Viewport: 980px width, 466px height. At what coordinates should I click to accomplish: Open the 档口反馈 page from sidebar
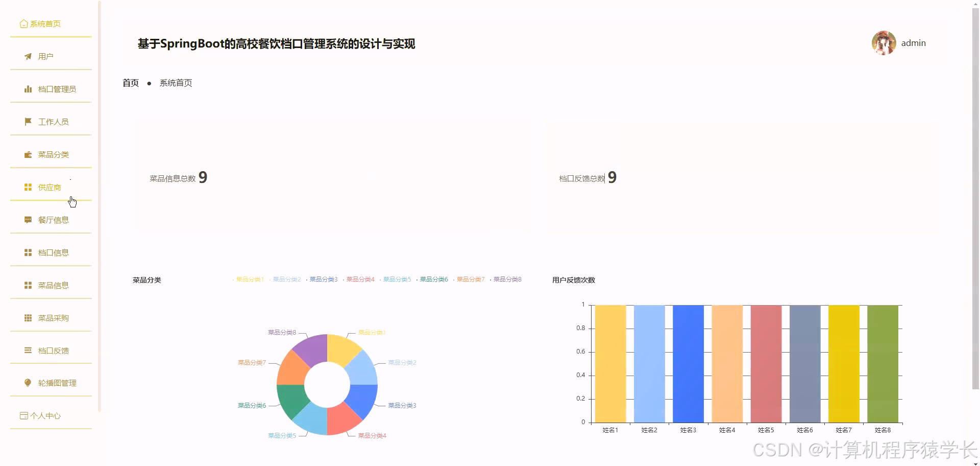[53, 350]
